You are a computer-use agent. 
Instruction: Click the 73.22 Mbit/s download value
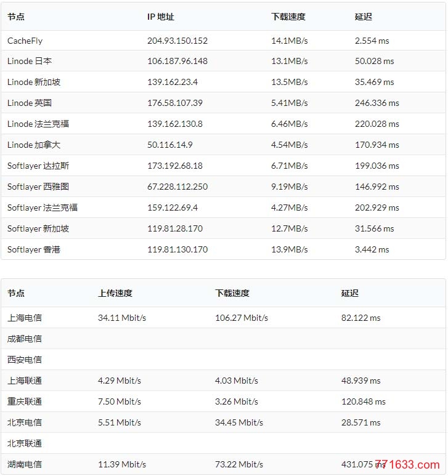pyautogui.click(x=239, y=464)
